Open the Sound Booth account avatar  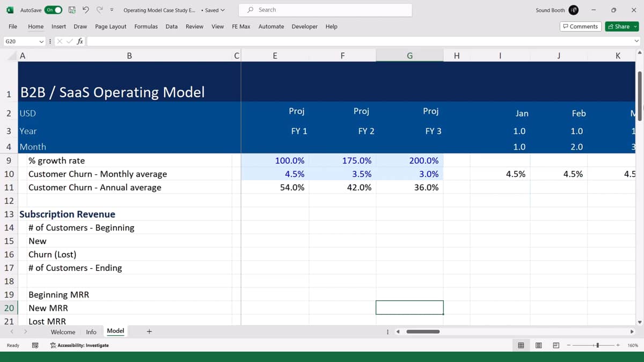[574, 10]
